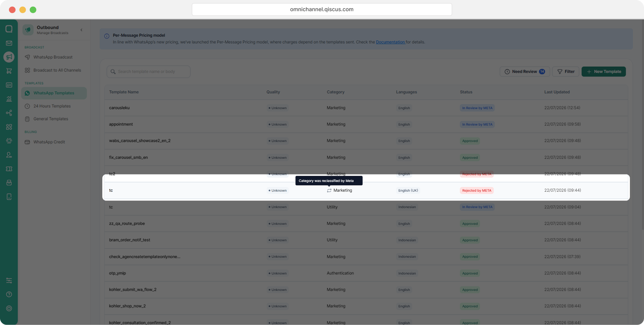Click the Utility category of bram_order_notif_test

point(332,240)
